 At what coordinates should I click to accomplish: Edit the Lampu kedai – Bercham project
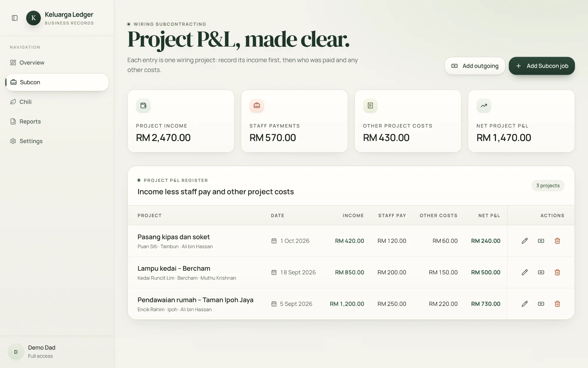tap(525, 272)
